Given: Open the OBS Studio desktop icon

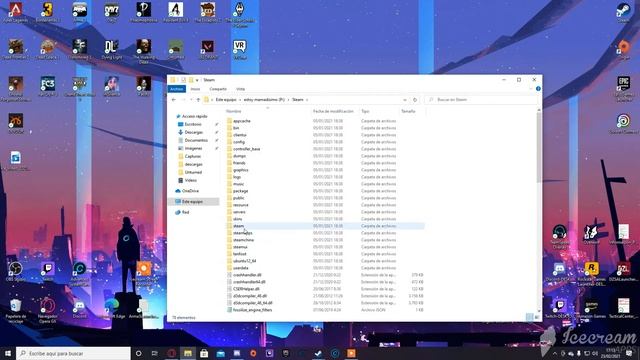Looking at the screenshot, I should [16, 271].
